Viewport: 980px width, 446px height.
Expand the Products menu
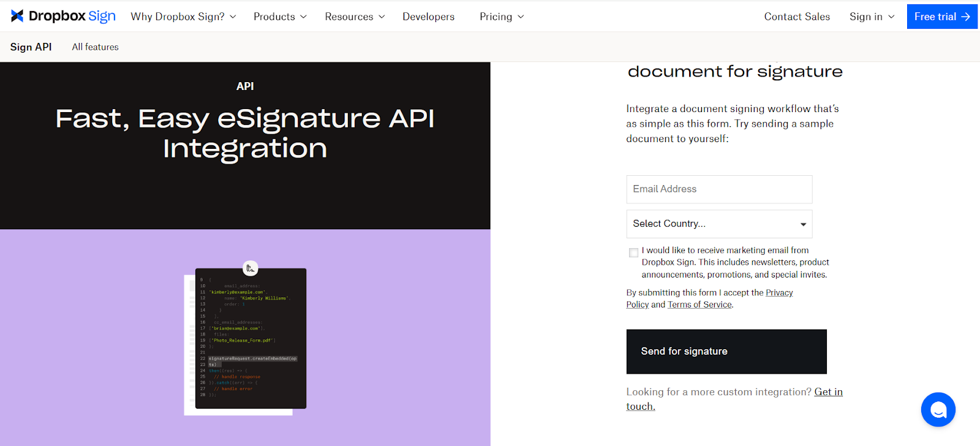click(x=280, y=17)
